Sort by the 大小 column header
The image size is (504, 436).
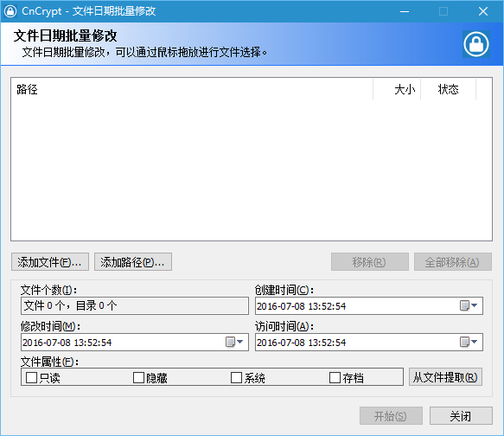(397, 89)
